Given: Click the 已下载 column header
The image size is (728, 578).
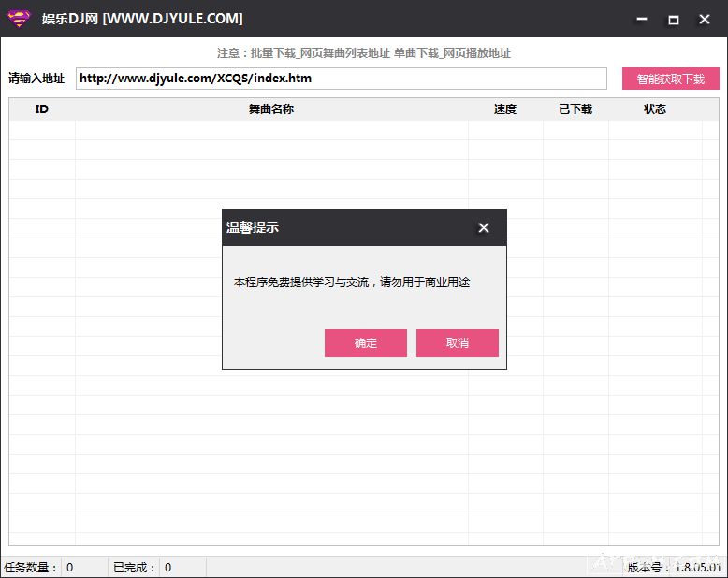Looking at the screenshot, I should (575, 109).
